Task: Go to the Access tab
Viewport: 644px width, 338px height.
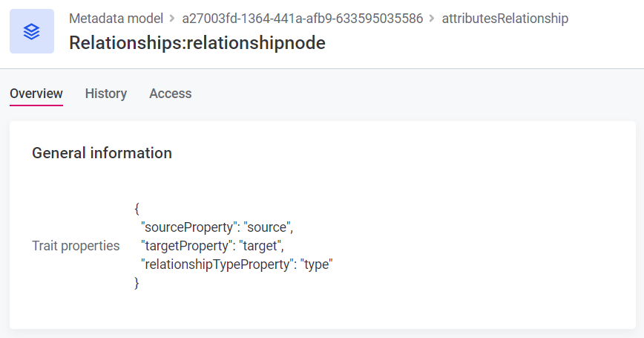Action: pos(171,94)
